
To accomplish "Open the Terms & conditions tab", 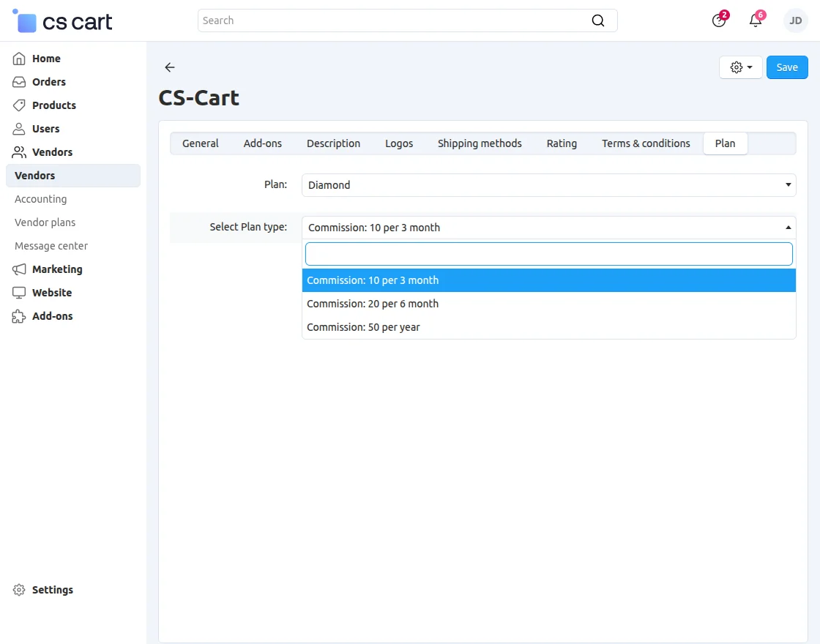I will 646,143.
